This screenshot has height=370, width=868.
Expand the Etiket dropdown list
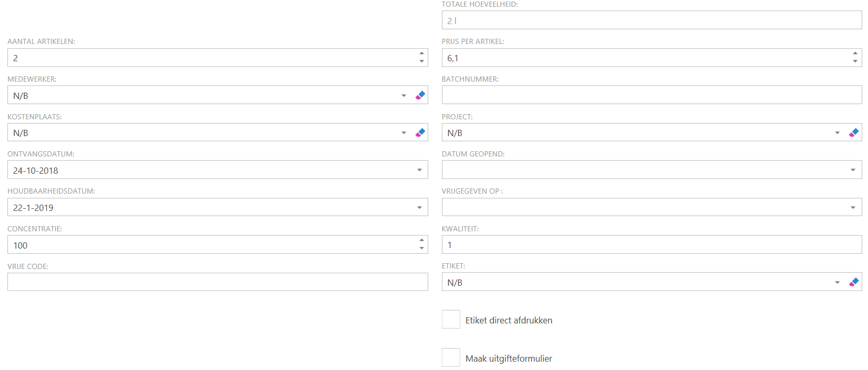tap(837, 283)
